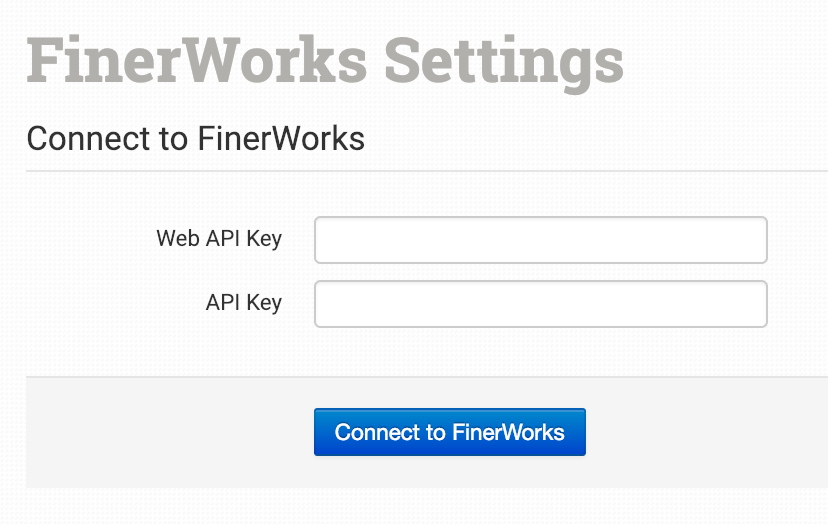The height and width of the screenshot is (524, 828).
Task: Click the Web API Key input field
Action: (x=540, y=240)
